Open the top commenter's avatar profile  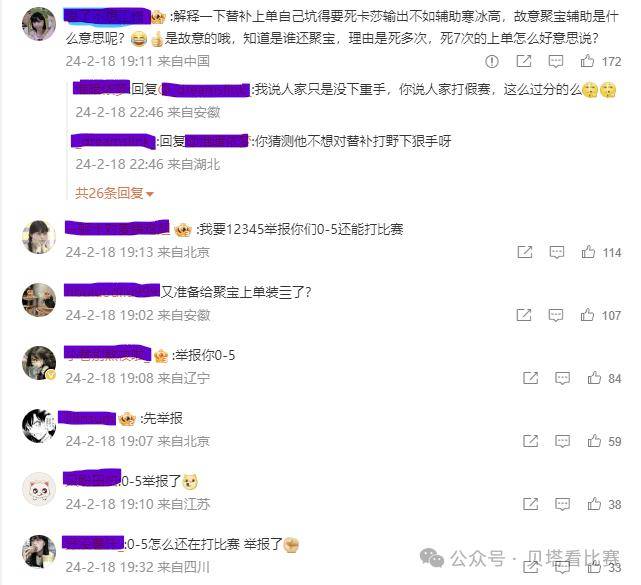tap(39, 24)
